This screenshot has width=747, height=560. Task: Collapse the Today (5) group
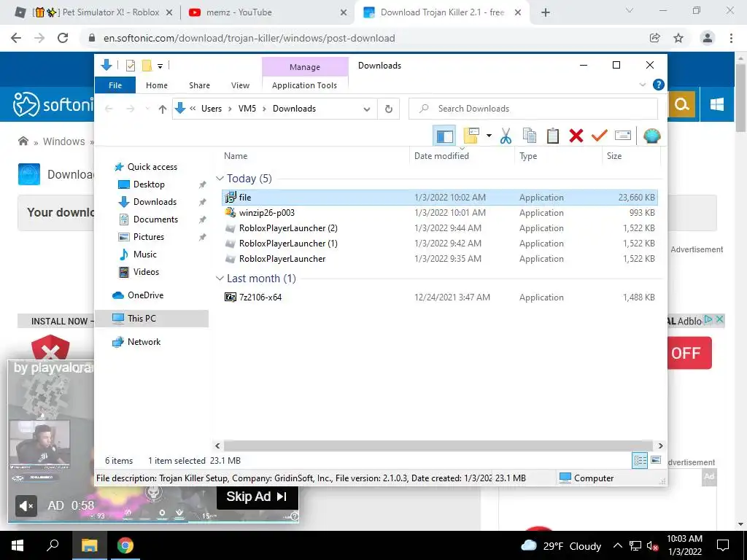[x=220, y=179]
